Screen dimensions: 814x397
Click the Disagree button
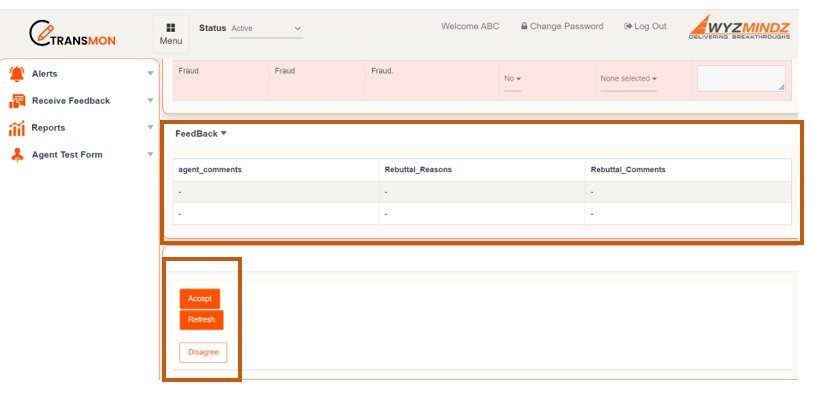[203, 352]
